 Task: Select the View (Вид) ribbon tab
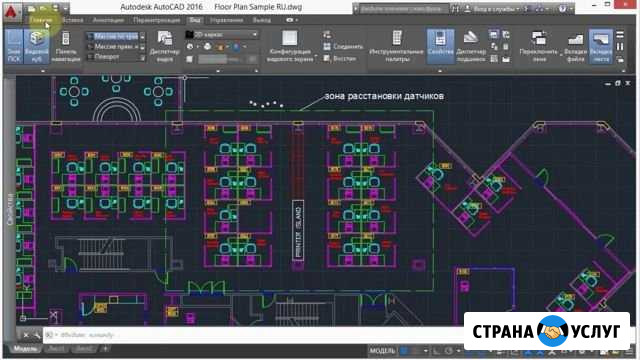tap(195, 20)
